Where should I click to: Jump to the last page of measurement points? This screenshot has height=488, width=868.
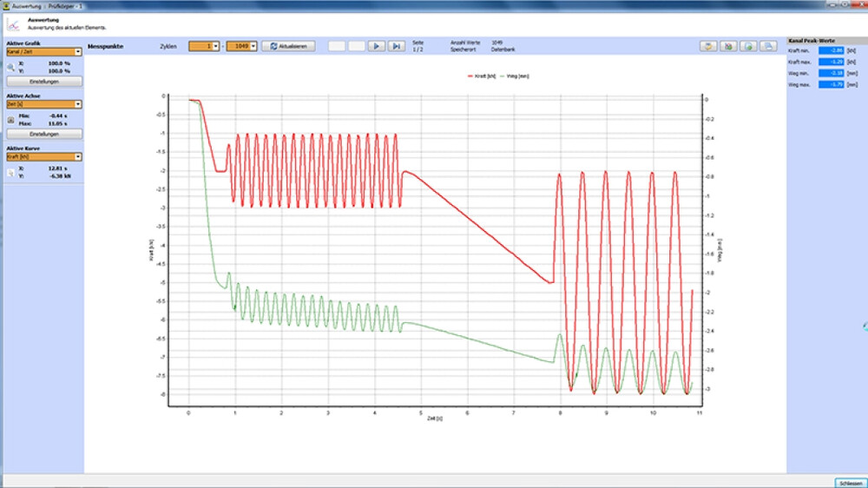[x=396, y=46]
